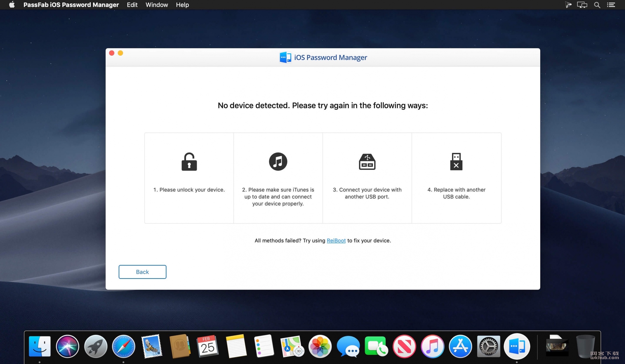Launch Siri from the dock
Screen dimensions: 625x364
coord(67,346)
